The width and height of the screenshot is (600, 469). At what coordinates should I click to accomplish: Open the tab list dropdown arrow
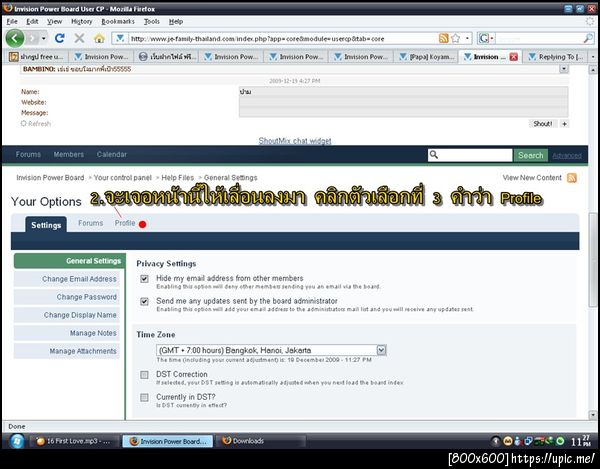[593, 57]
